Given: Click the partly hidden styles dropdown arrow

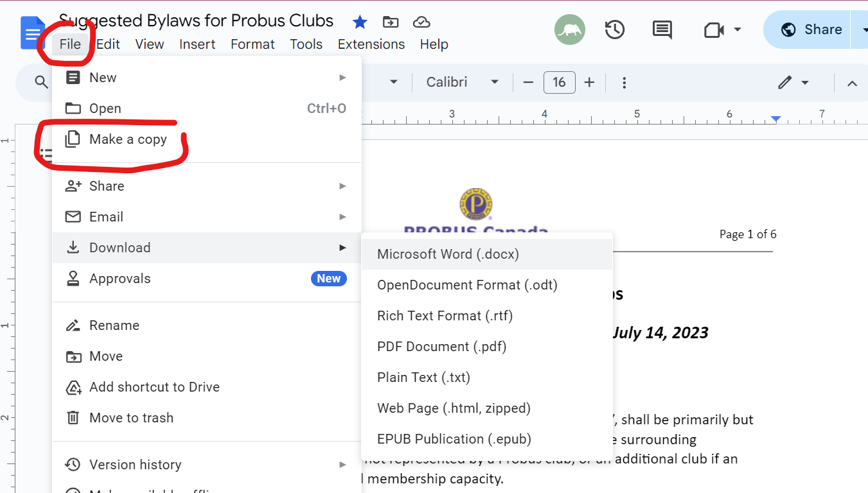Looking at the screenshot, I should pos(394,82).
